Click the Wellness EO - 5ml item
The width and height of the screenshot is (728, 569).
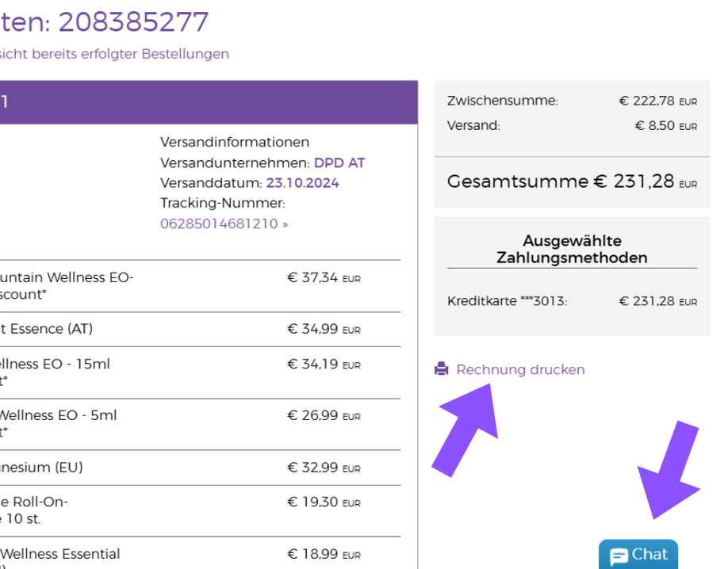[59, 415]
